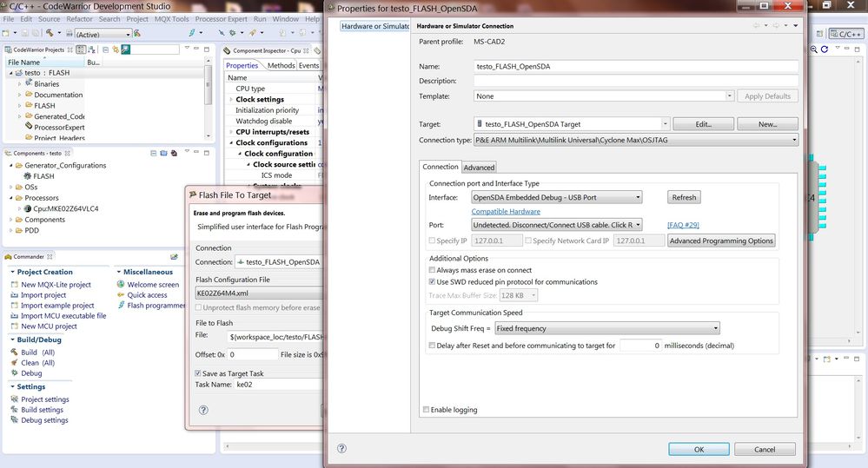The image size is (868, 468).
Task: Click the Description input field
Action: pos(635,81)
